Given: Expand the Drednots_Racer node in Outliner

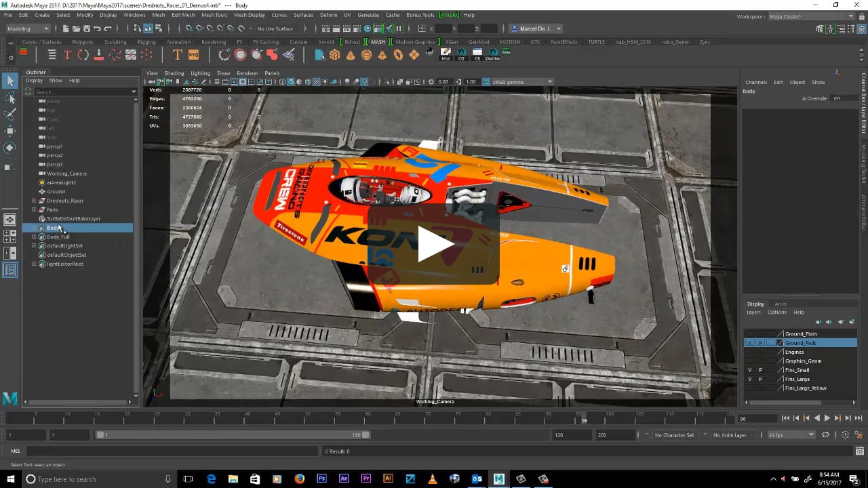Looking at the screenshot, I should tap(34, 201).
